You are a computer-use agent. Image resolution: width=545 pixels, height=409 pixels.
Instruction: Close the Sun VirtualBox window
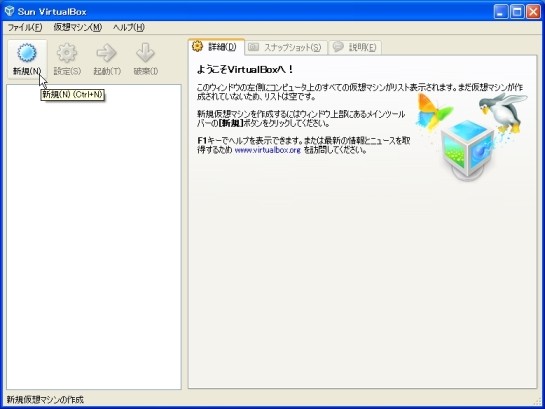click(533, 12)
